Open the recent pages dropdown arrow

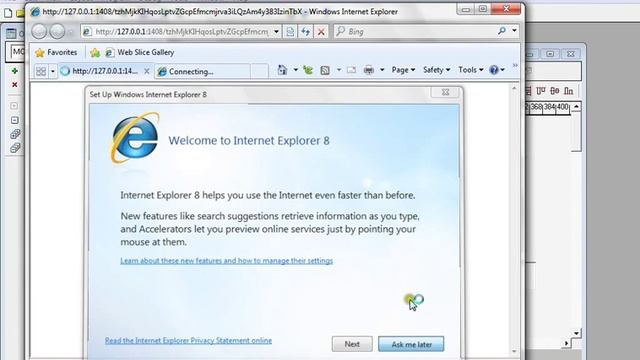click(71, 32)
